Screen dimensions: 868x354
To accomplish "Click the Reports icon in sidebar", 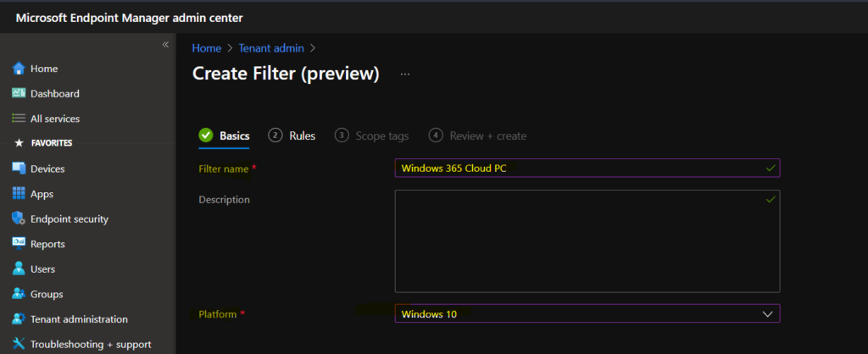I will (x=19, y=243).
